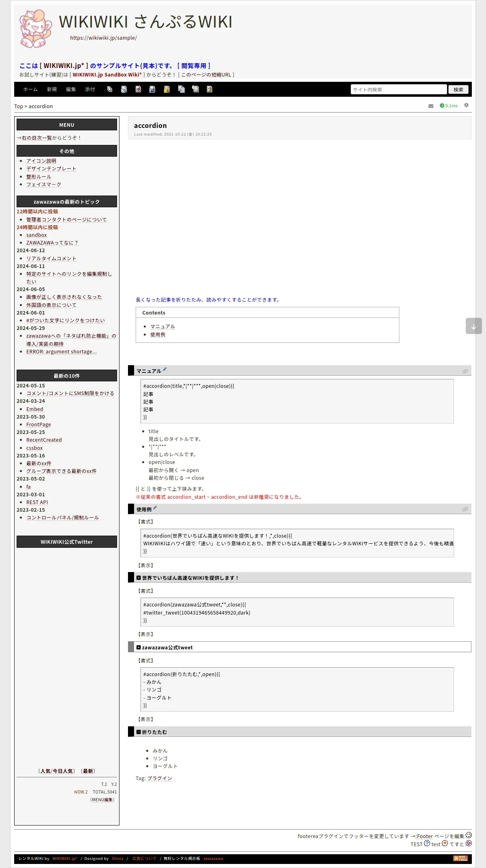
Task: Click the WIKIWIKI公式Twitter sidebar header
Action: click(x=67, y=542)
